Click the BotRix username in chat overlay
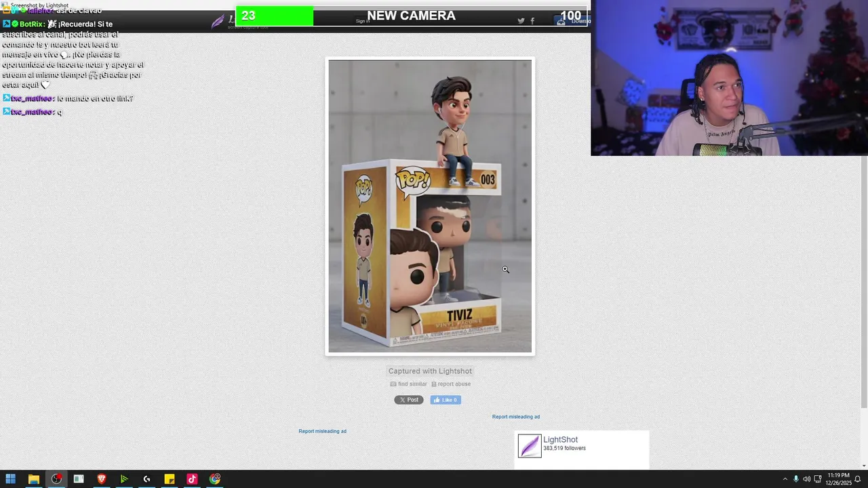 tap(32, 24)
